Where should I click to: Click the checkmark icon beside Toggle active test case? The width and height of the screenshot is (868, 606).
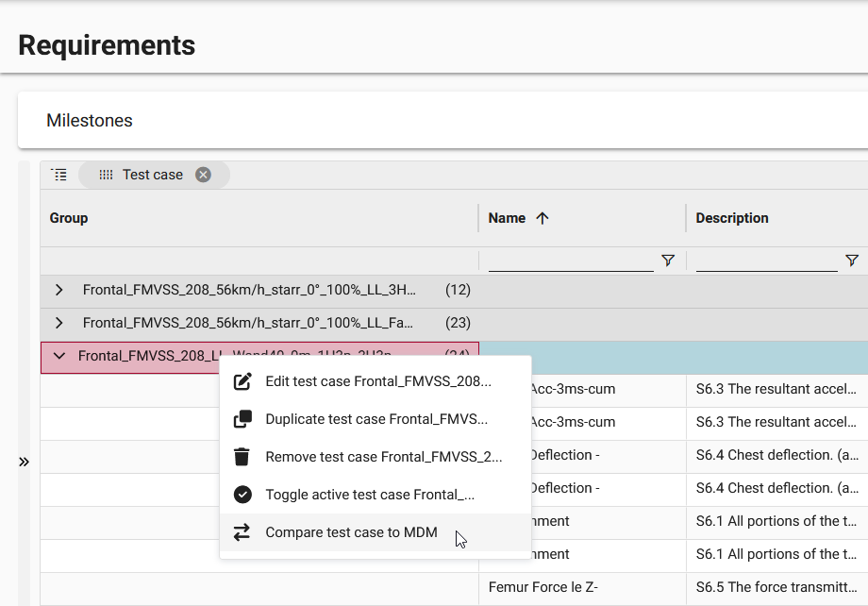click(x=242, y=494)
